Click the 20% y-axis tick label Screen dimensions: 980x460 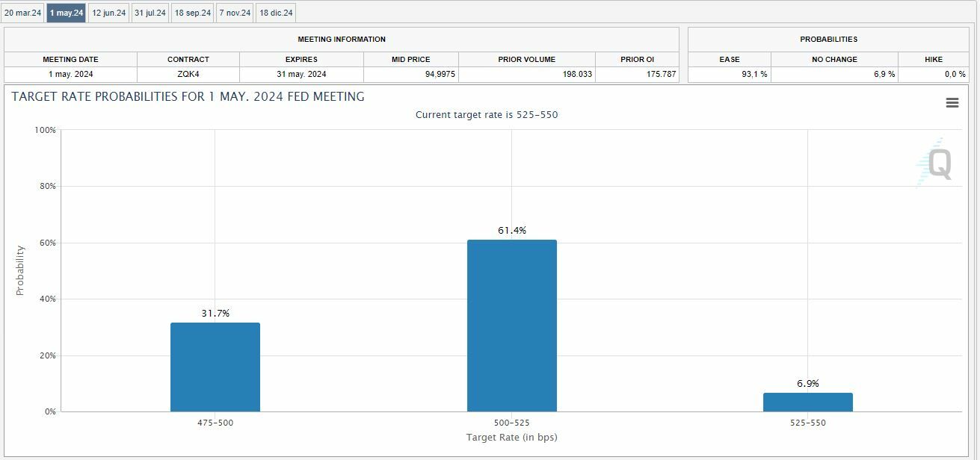(47, 355)
